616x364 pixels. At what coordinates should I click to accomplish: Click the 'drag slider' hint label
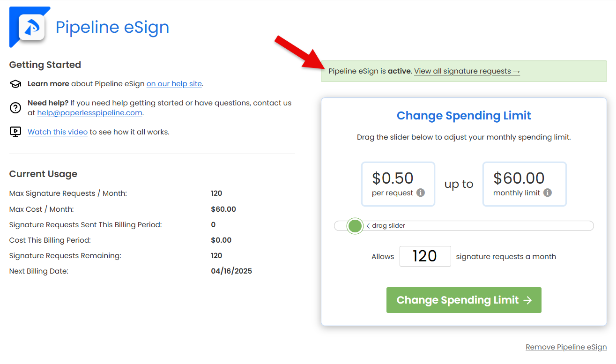[388, 226]
